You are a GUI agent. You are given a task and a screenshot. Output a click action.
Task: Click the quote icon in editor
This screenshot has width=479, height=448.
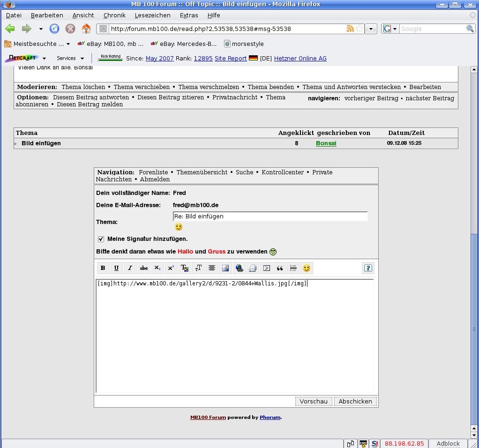280,268
